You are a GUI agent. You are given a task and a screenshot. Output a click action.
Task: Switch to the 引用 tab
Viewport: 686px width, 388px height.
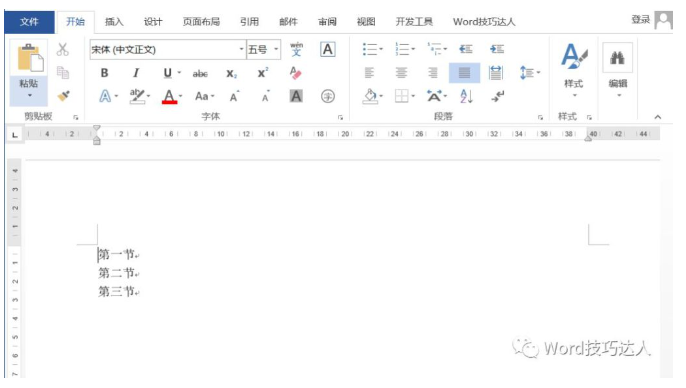tap(249, 21)
